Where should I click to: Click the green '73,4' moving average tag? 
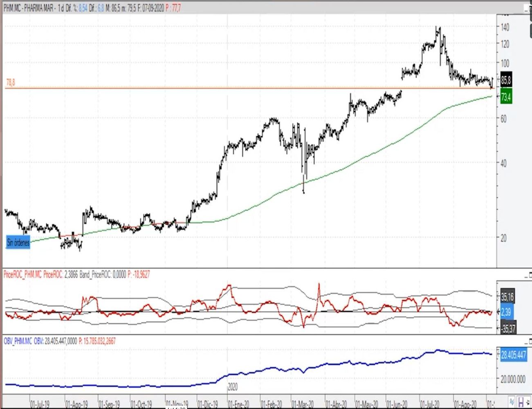coord(506,97)
